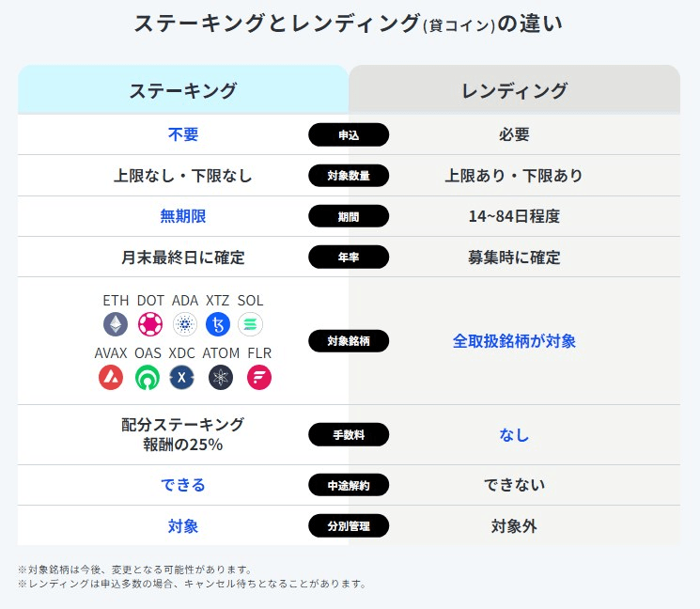The height and width of the screenshot is (609, 700).
Task: Click the 手数料 black label pill
Action: point(349,434)
